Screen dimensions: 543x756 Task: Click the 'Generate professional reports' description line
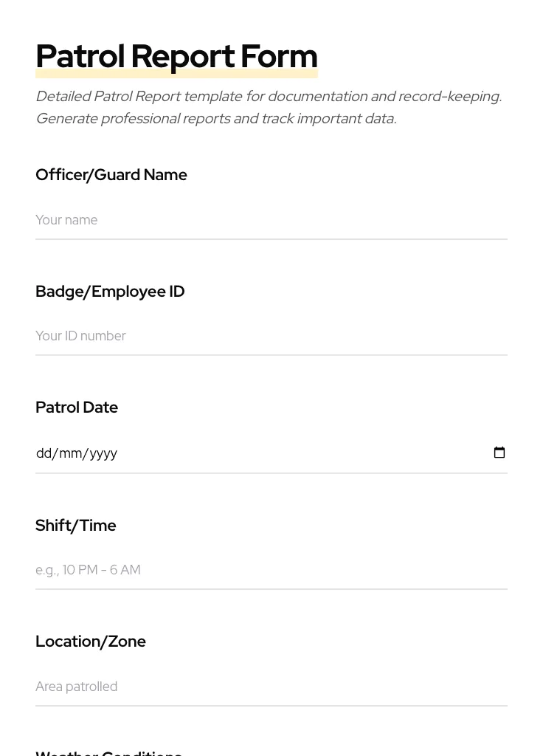(215, 119)
